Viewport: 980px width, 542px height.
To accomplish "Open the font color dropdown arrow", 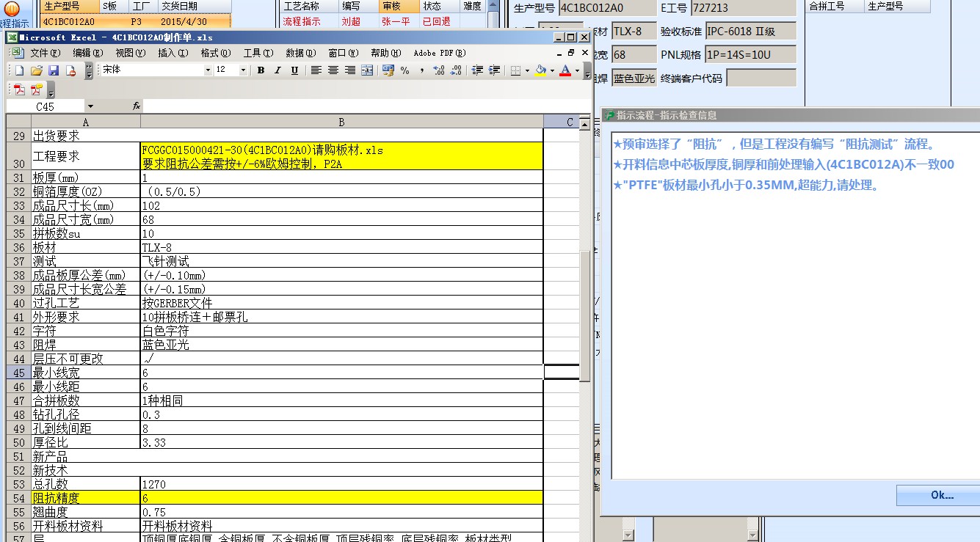I will click(577, 70).
